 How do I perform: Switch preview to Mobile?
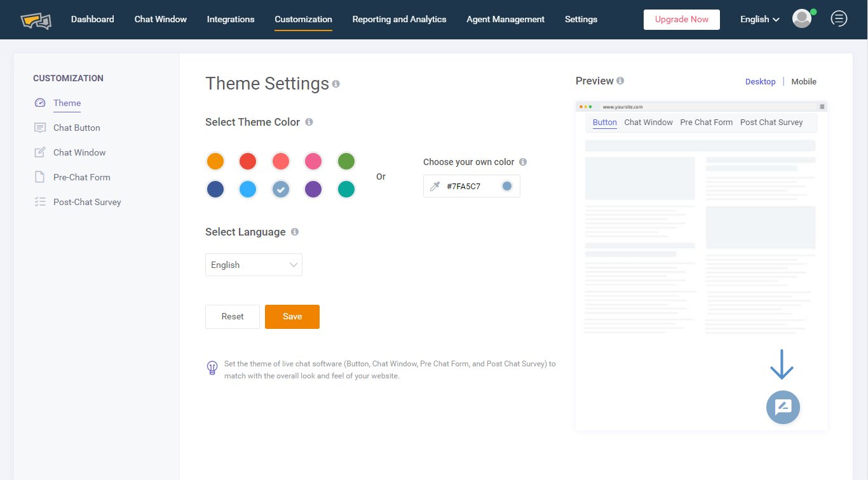pos(804,81)
